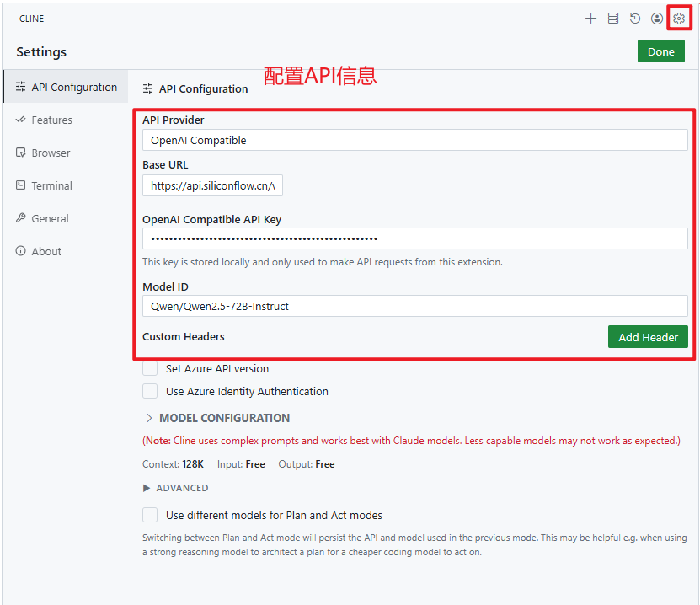
Task: Click the About info icon
Action: pos(20,250)
